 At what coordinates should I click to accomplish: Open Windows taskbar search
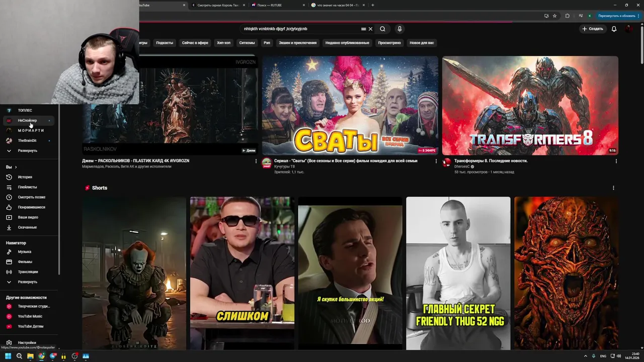click(x=19, y=356)
